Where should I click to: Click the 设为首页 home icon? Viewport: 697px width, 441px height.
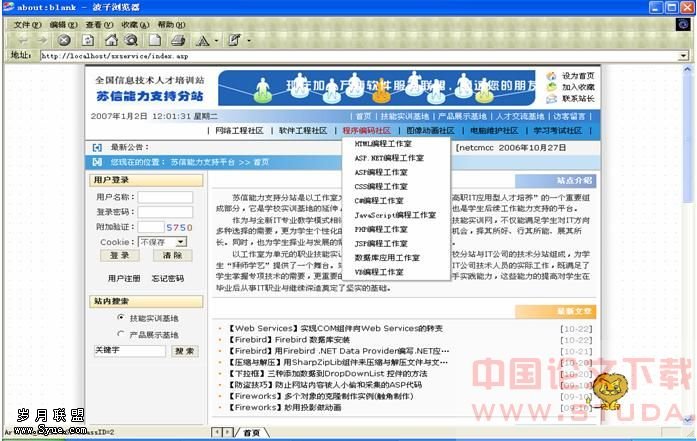[x=552, y=76]
